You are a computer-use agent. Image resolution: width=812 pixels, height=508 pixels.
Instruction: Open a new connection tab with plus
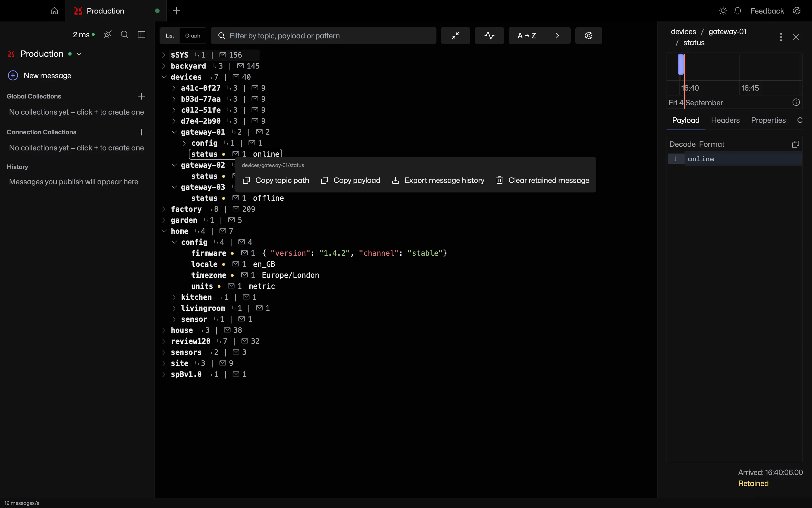(176, 11)
